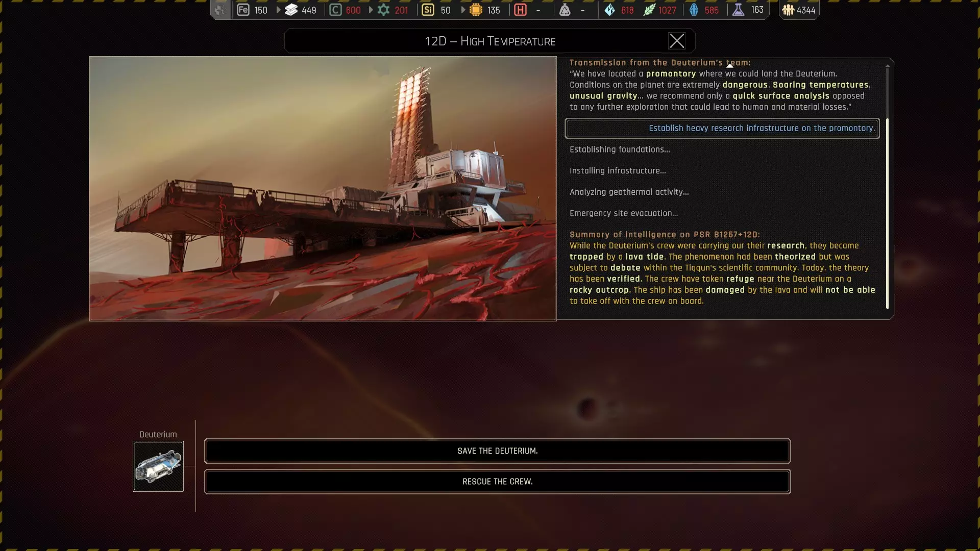Click the polymer gear resource icon

383,10
